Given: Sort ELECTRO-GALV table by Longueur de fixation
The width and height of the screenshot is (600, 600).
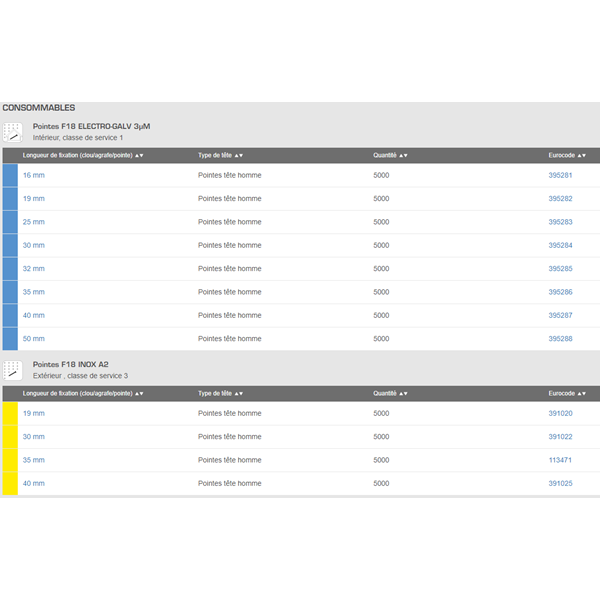Looking at the screenshot, I should pyautogui.click(x=83, y=156).
